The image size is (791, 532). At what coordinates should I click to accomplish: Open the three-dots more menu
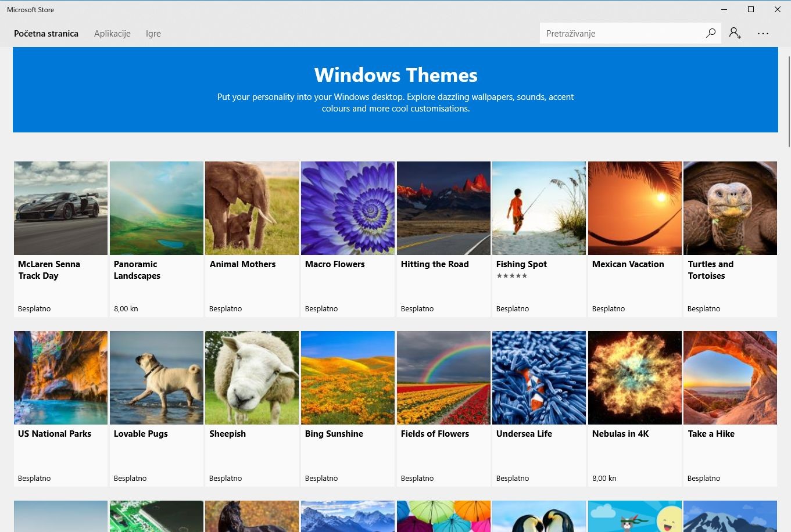pyautogui.click(x=763, y=33)
